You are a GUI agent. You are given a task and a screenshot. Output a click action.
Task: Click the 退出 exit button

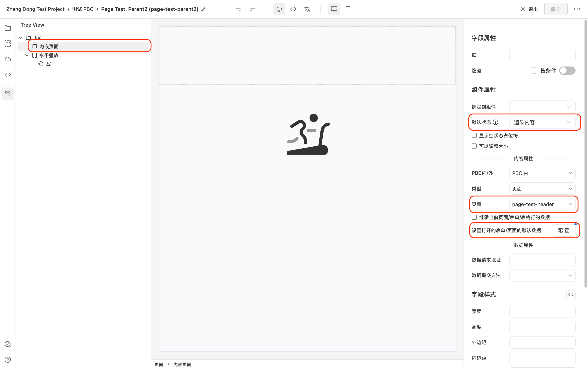tap(529, 9)
